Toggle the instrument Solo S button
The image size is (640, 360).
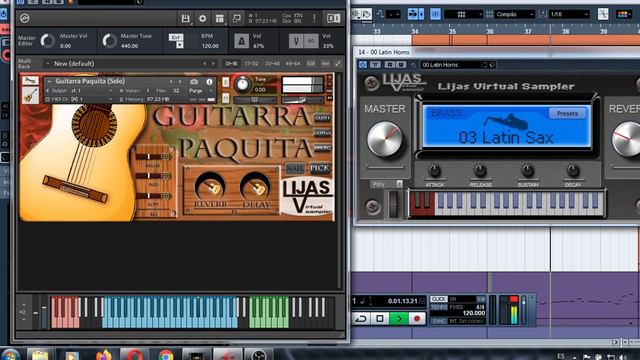pos(225,82)
